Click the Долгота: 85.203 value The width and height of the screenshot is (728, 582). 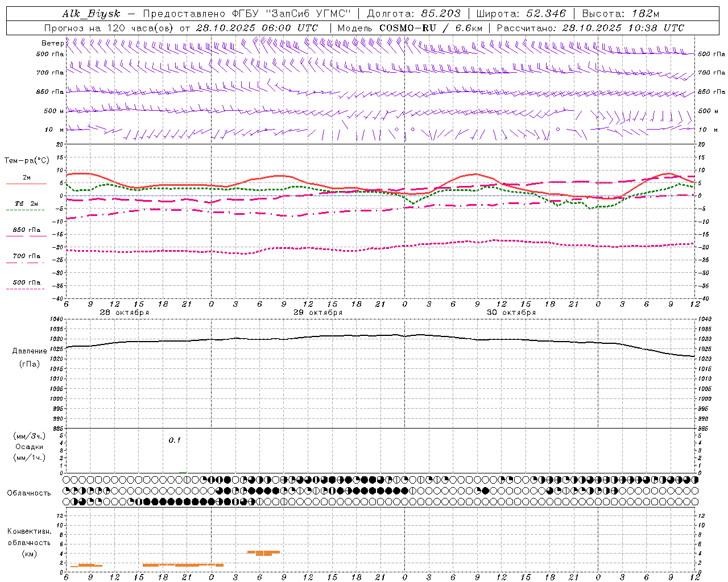point(414,14)
